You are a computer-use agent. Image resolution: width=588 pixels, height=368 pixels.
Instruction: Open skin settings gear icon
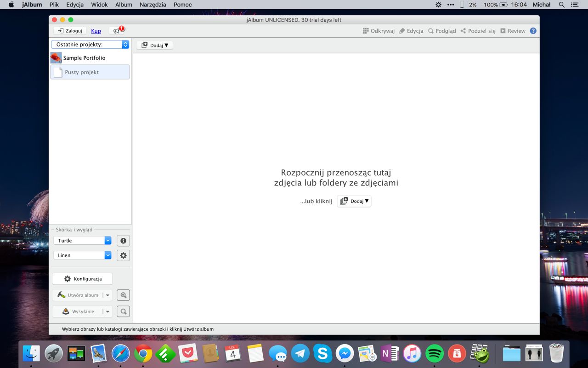coord(123,255)
